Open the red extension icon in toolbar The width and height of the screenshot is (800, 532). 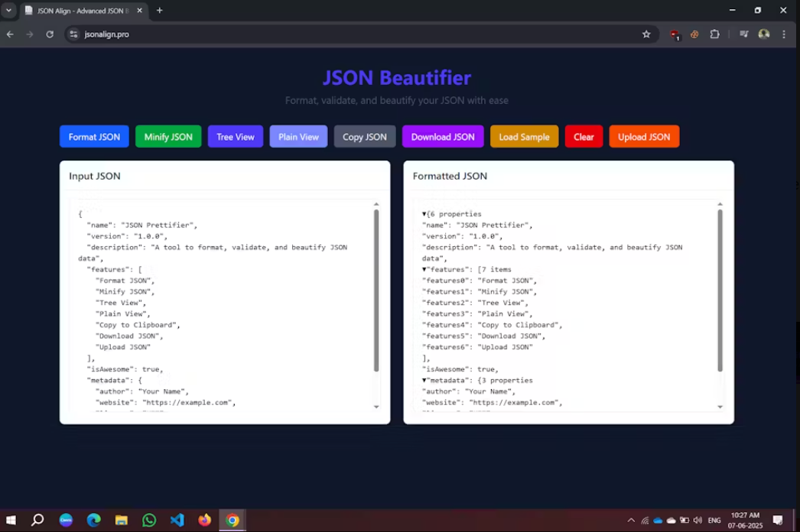coord(675,34)
